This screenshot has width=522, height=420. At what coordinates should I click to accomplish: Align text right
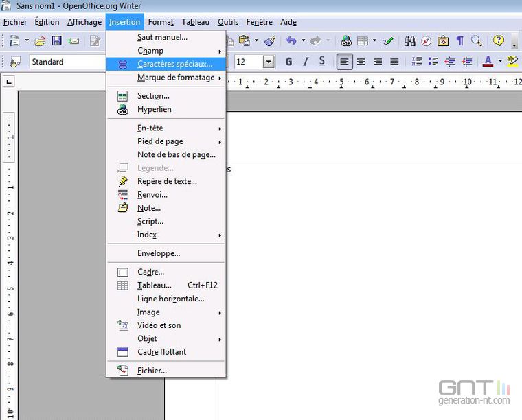click(x=378, y=62)
